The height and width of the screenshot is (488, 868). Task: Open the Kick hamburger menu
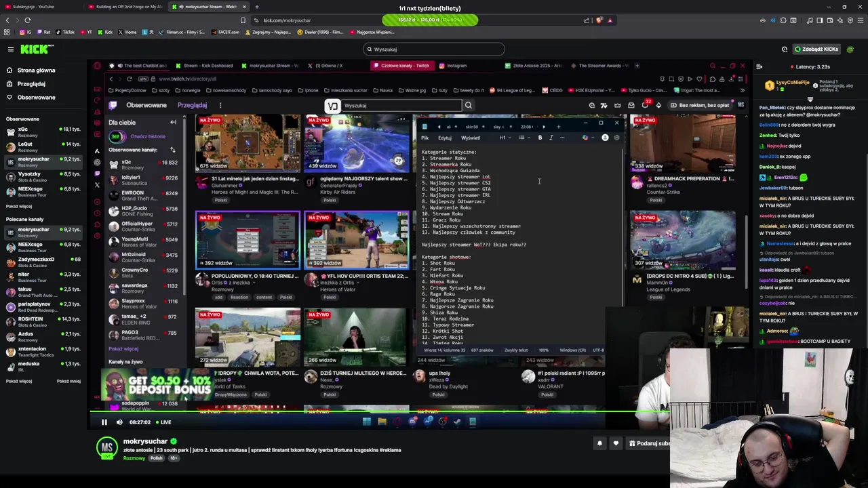(x=10, y=49)
